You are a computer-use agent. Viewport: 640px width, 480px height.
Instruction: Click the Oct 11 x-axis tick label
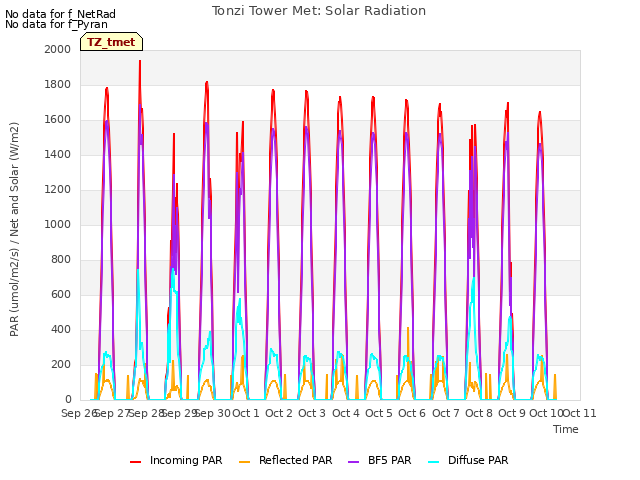pyautogui.click(x=580, y=413)
